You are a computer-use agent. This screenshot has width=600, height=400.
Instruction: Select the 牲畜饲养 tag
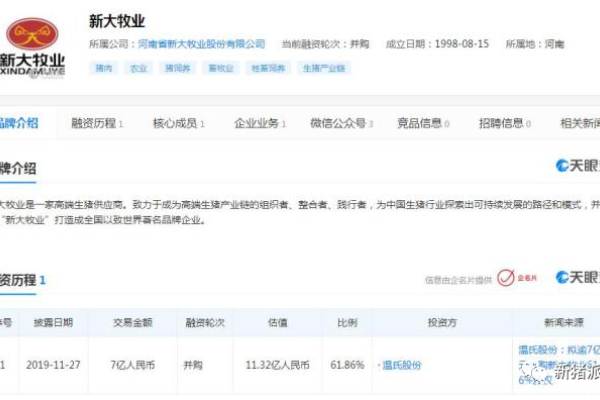point(268,68)
